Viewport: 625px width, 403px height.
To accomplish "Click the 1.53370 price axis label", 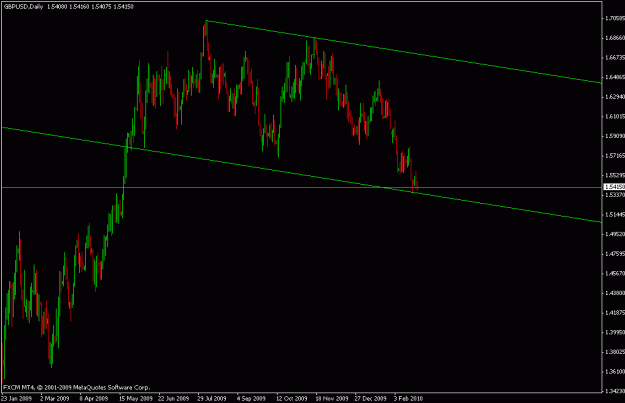I will coord(615,195).
